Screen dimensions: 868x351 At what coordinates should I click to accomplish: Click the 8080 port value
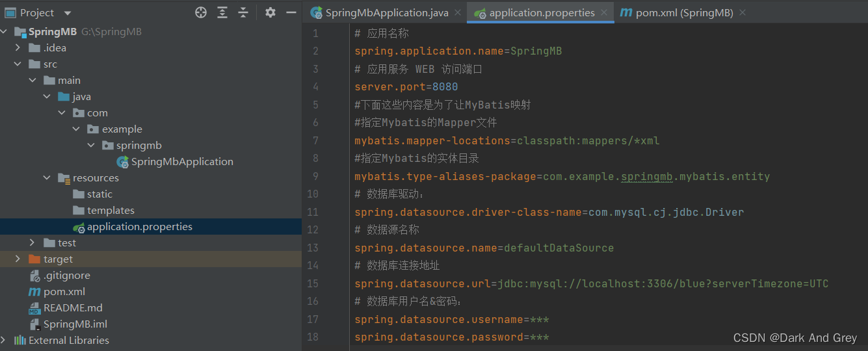[445, 87]
